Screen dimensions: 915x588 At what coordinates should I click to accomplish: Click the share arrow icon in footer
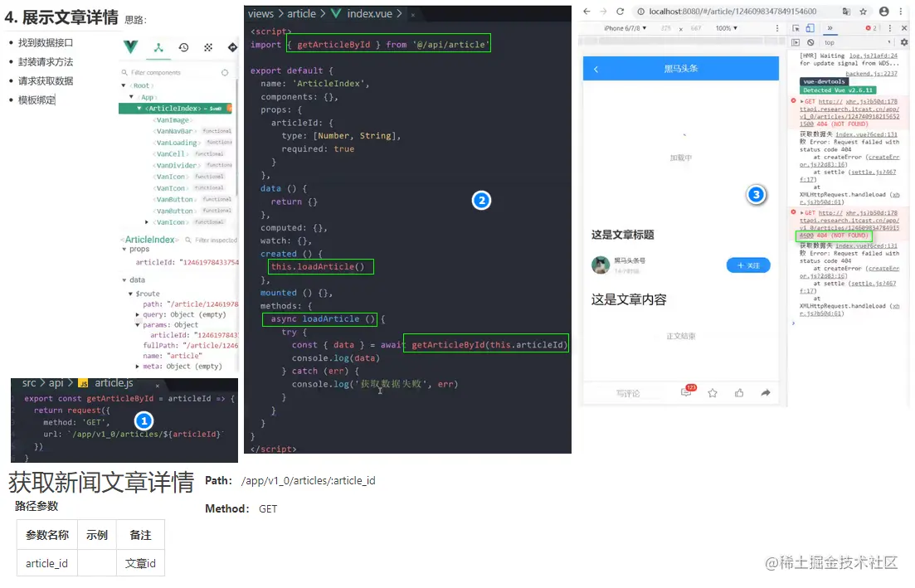[766, 393]
